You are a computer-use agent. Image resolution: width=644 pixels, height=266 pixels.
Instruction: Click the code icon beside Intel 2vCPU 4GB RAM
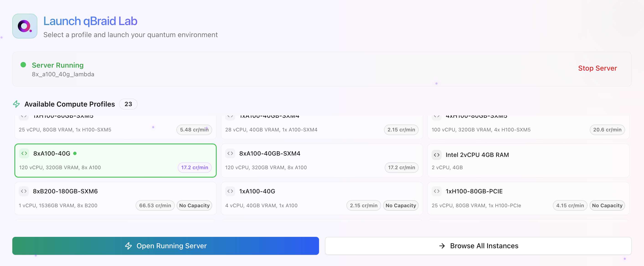click(436, 155)
